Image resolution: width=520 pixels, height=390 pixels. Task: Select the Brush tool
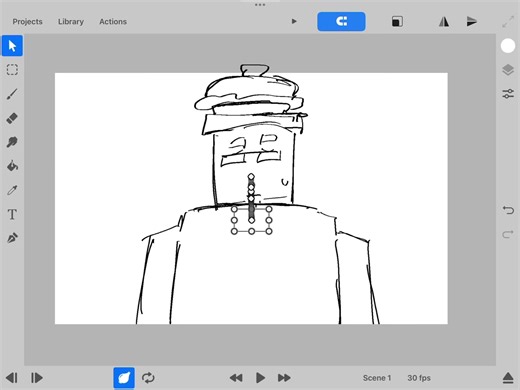[12, 94]
